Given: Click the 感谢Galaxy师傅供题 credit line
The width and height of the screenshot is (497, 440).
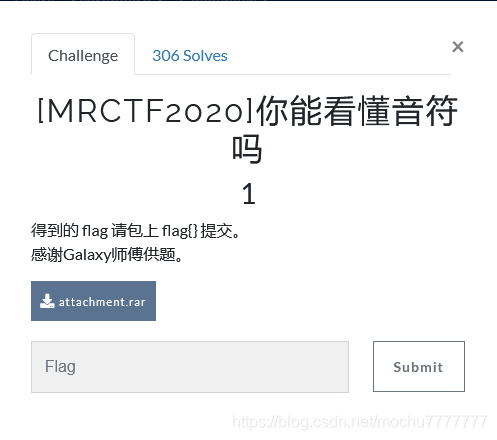Looking at the screenshot, I should coord(107,255).
